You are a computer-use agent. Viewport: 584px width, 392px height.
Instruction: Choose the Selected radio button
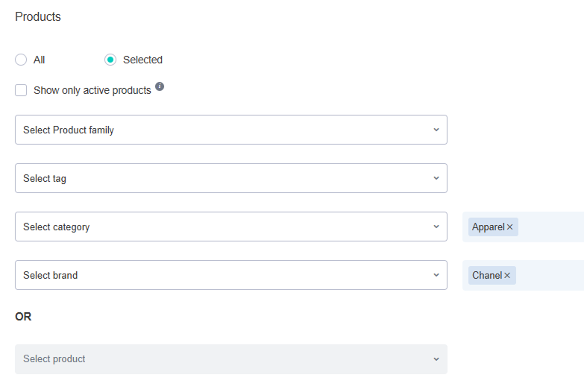[x=110, y=60]
